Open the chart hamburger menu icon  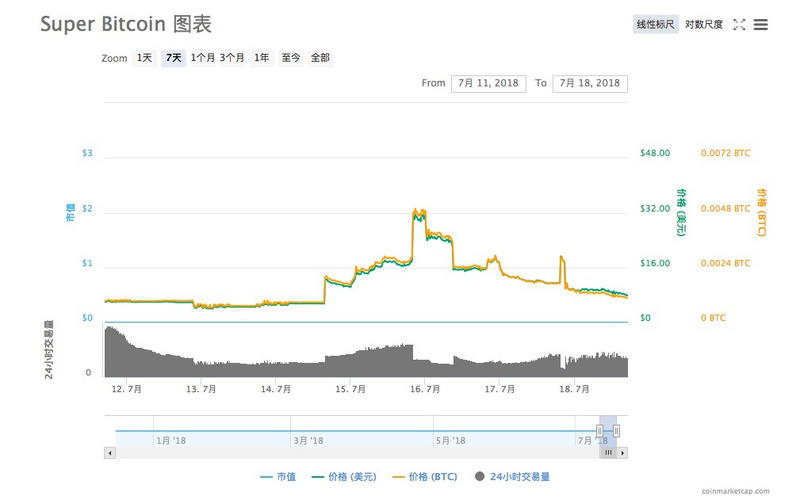[x=760, y=24]
